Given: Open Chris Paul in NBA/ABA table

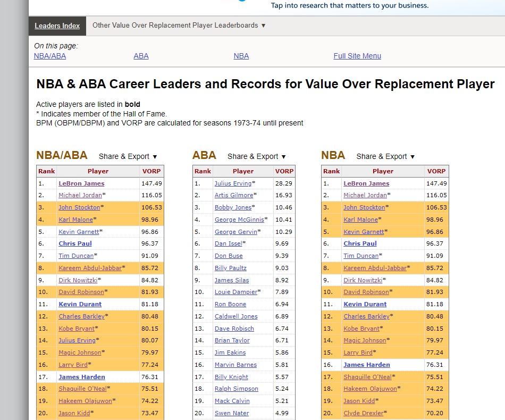Looking at the screenshot, I should (75, 244).
